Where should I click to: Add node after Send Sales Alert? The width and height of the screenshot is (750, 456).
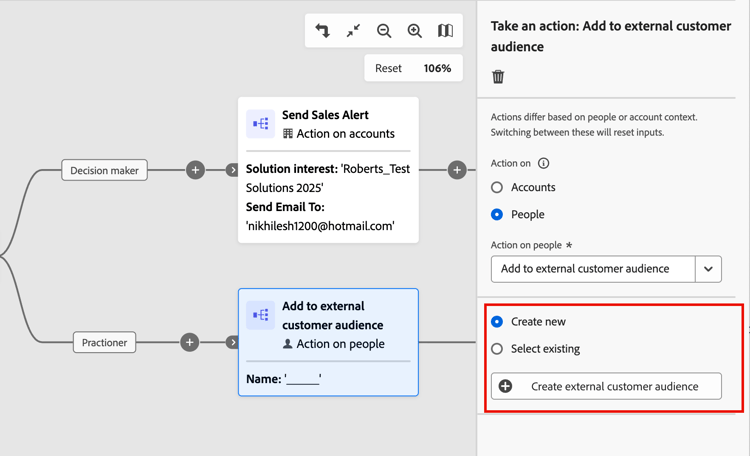click(457, 170)
